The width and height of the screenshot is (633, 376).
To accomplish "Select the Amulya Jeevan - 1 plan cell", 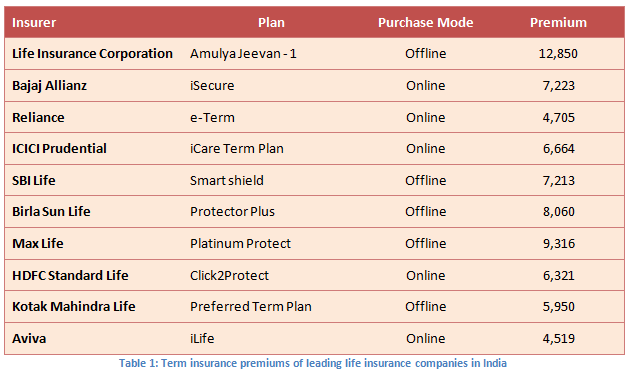I will [243, 54].
